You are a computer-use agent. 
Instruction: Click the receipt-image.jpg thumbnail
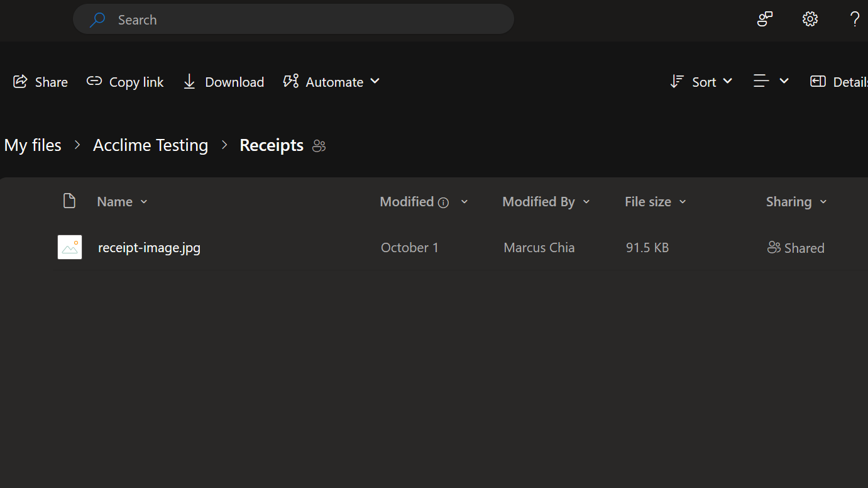69,247
